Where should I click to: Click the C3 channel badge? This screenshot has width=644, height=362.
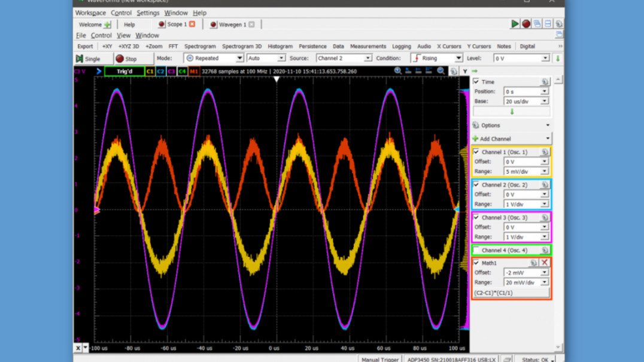point(171,71)
